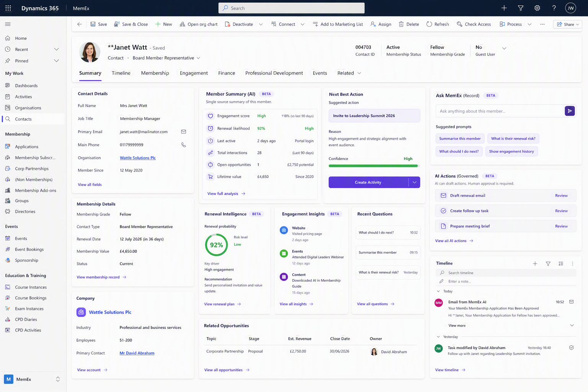
Task: Click the global Search box
Action: (x=291, y=8)
